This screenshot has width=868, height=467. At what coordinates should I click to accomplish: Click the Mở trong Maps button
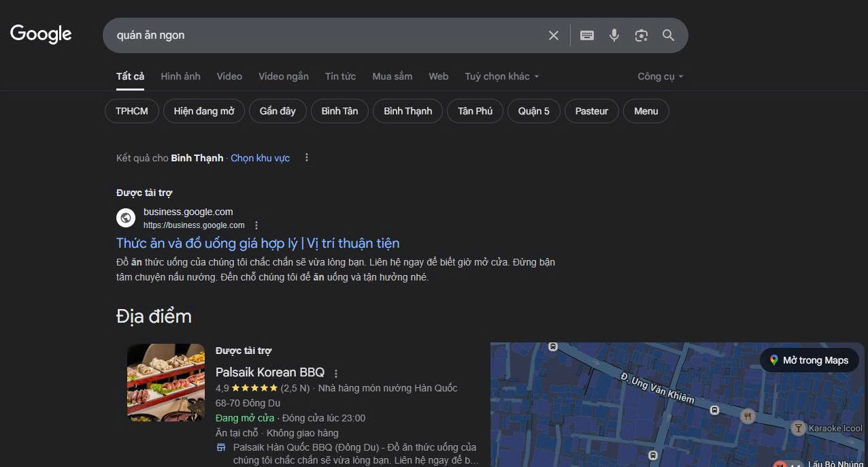[809, 360]
